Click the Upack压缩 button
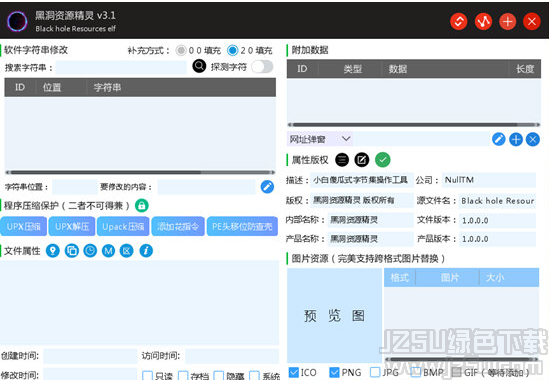 (x=123, y=227)
